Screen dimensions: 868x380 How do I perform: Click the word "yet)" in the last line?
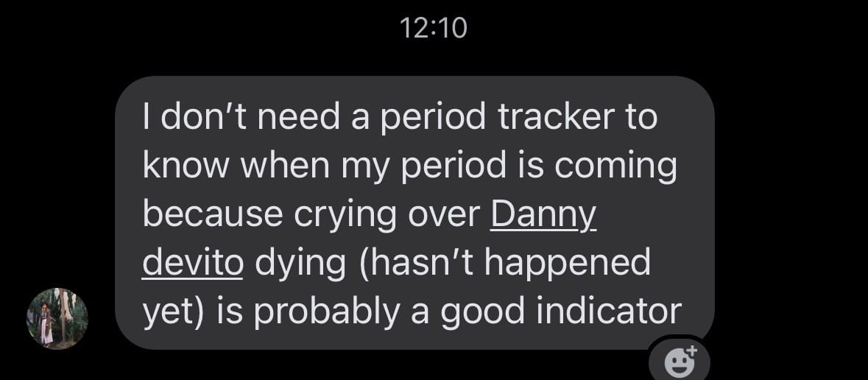[174, 311]
